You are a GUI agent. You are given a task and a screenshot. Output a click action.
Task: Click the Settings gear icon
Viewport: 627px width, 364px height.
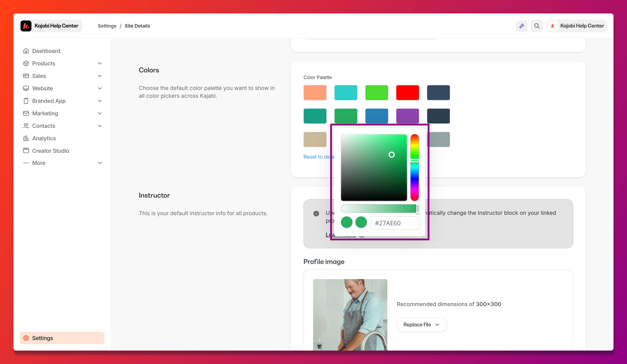(26, 338)
